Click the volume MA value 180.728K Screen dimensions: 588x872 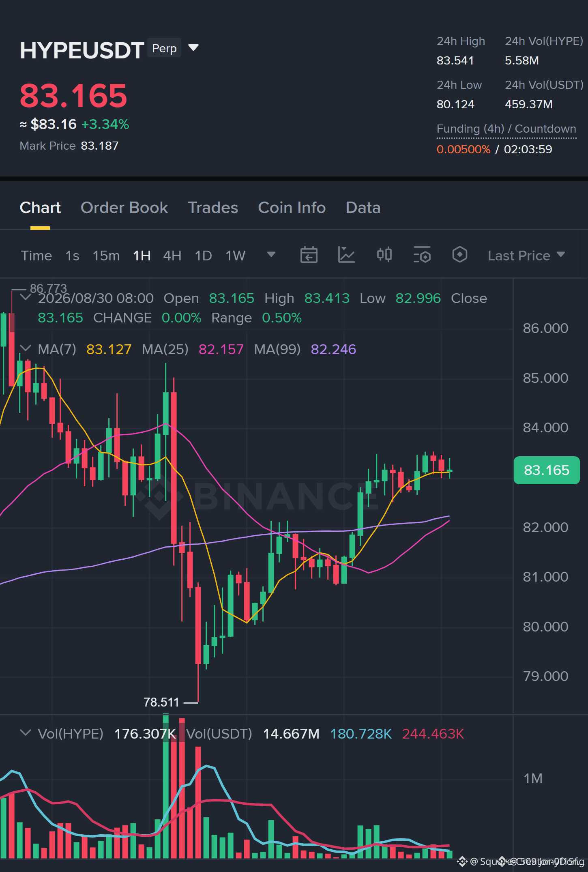[361, 734]
